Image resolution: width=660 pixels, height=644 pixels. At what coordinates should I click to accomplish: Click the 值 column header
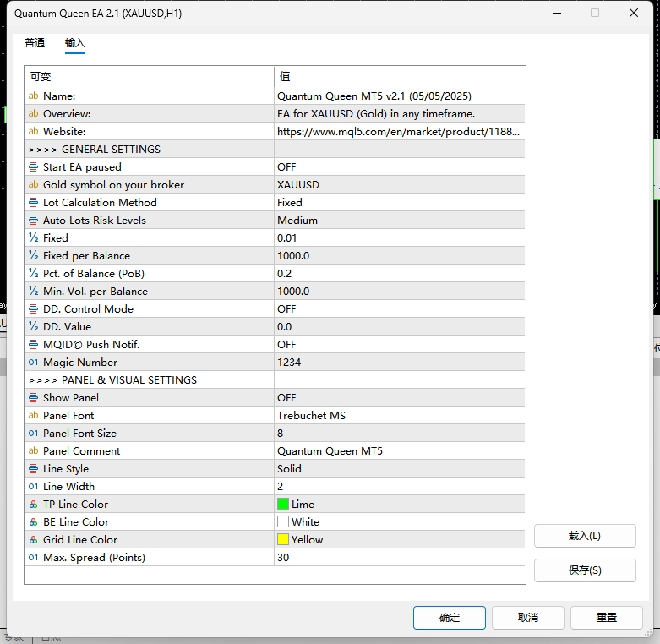click(x=400, y=77)
